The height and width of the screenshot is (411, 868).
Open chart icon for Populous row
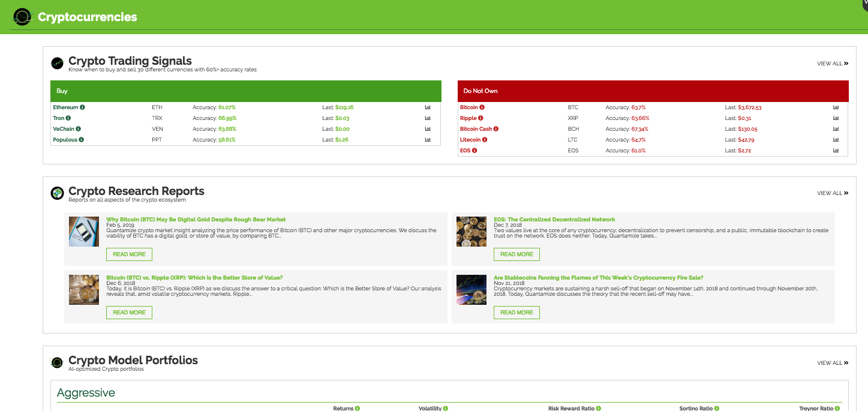coord(428,140)
